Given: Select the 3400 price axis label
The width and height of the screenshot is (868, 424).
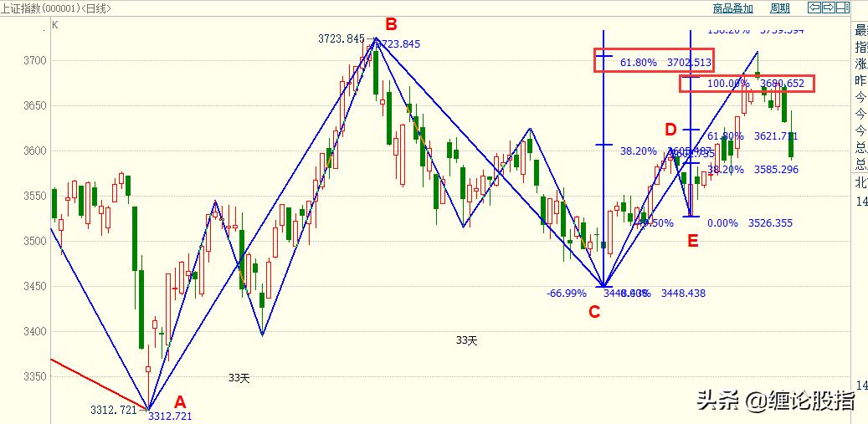Looking at the screenshot, I should tap(36, 332).
